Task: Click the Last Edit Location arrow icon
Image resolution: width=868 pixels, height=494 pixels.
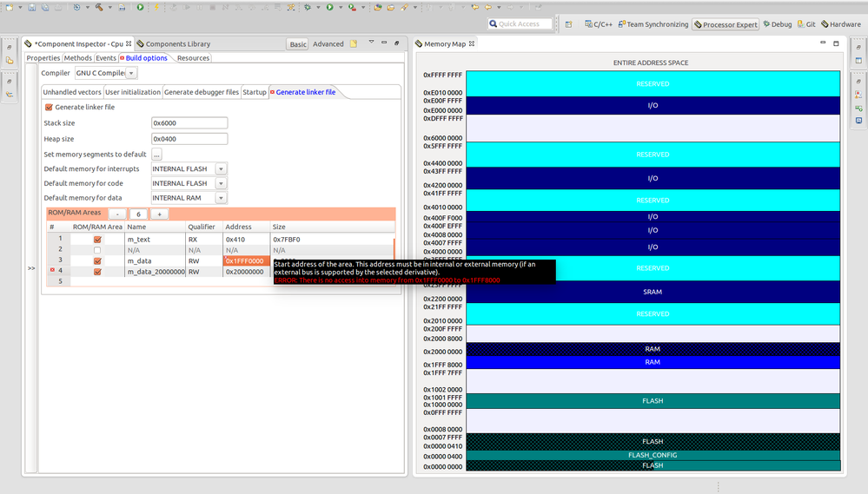Action: [475, 7]
